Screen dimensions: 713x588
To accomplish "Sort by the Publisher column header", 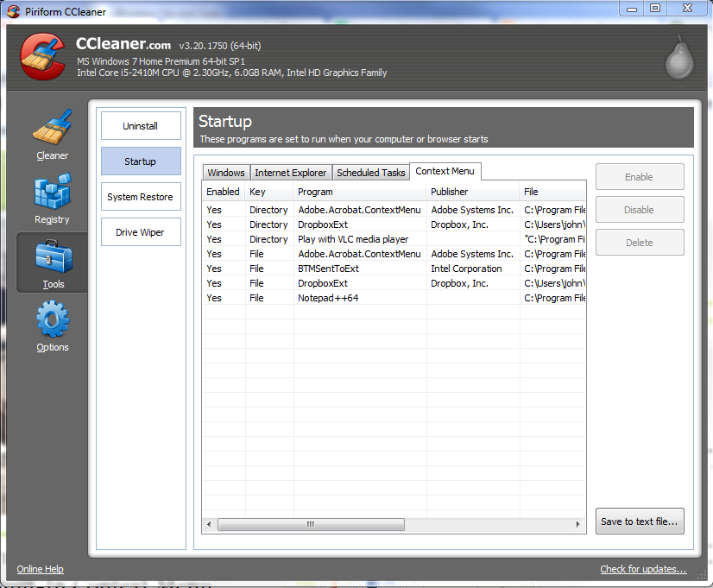I will (x=473, y=192).
